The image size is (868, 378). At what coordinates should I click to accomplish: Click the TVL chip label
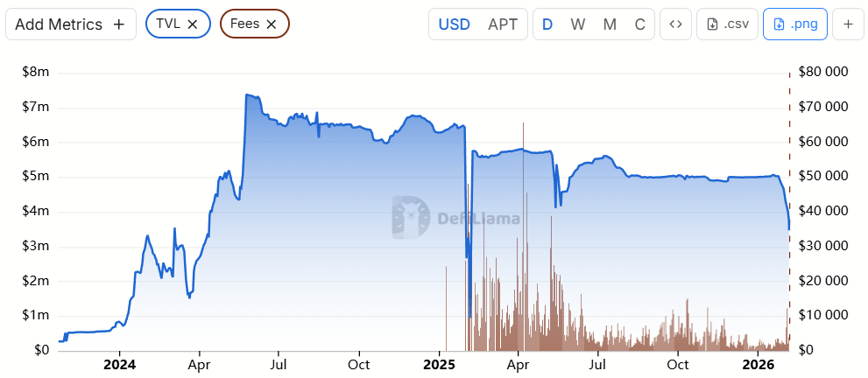pos(167,24)
